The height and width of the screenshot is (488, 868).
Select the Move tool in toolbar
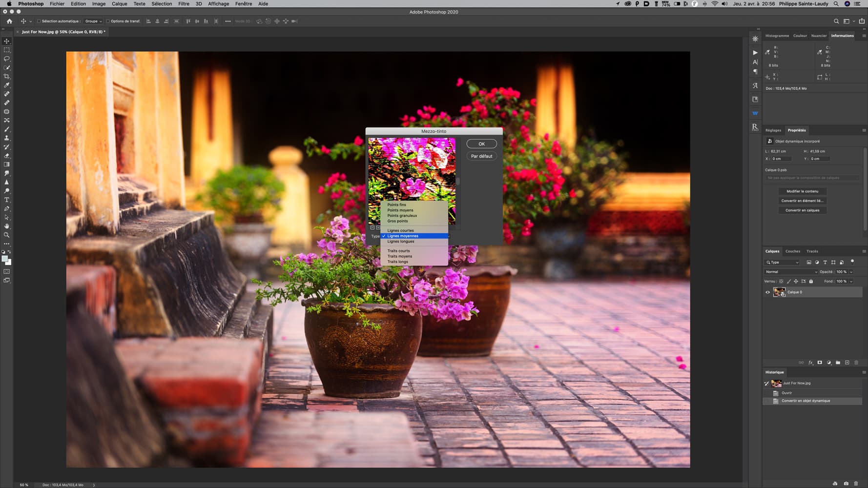(x=7, y=41)
